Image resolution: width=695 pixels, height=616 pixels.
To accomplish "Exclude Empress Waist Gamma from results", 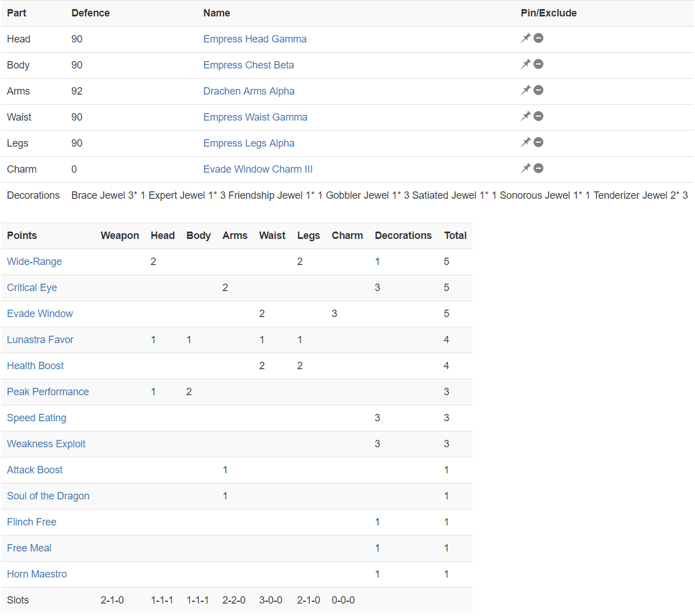I will point(539,116).
